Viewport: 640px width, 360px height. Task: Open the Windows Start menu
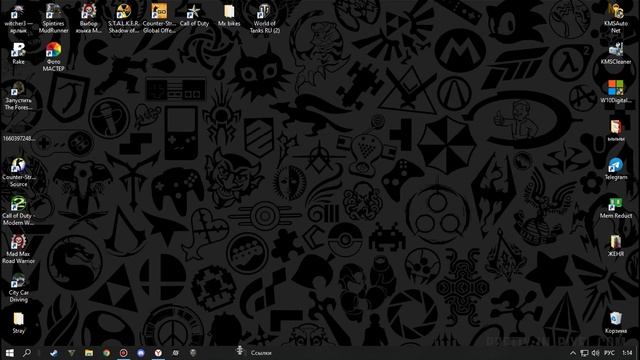pyautogui.click(x=10, y=353)
